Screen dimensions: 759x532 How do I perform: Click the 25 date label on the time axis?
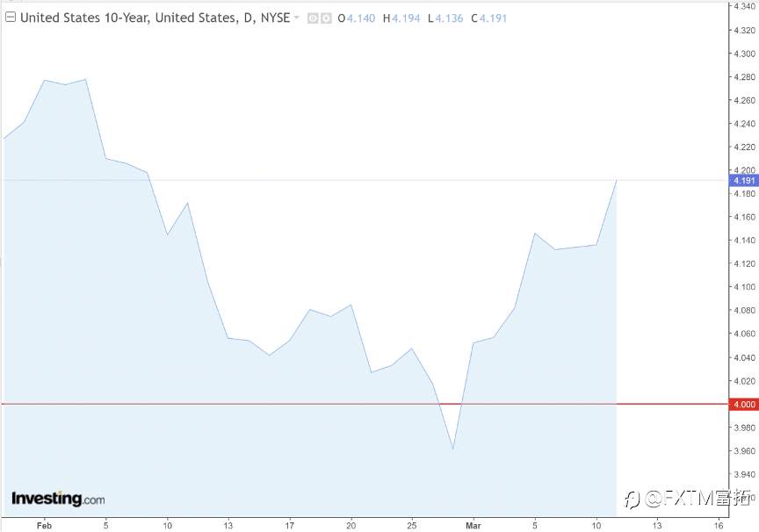412,526
